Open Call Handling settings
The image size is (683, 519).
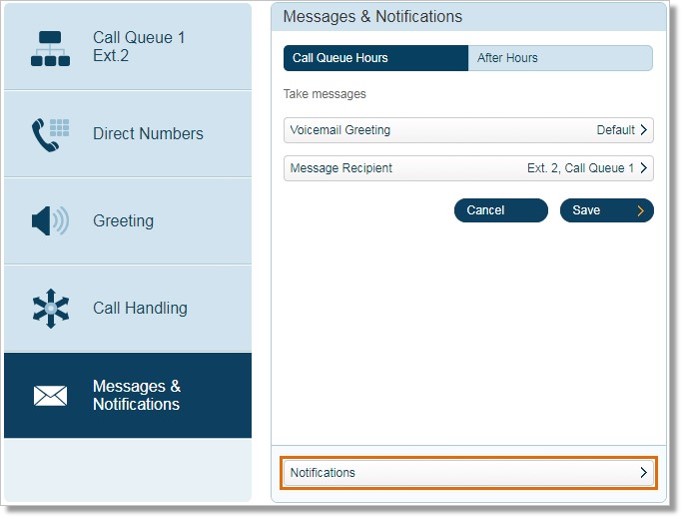(128, 309)
